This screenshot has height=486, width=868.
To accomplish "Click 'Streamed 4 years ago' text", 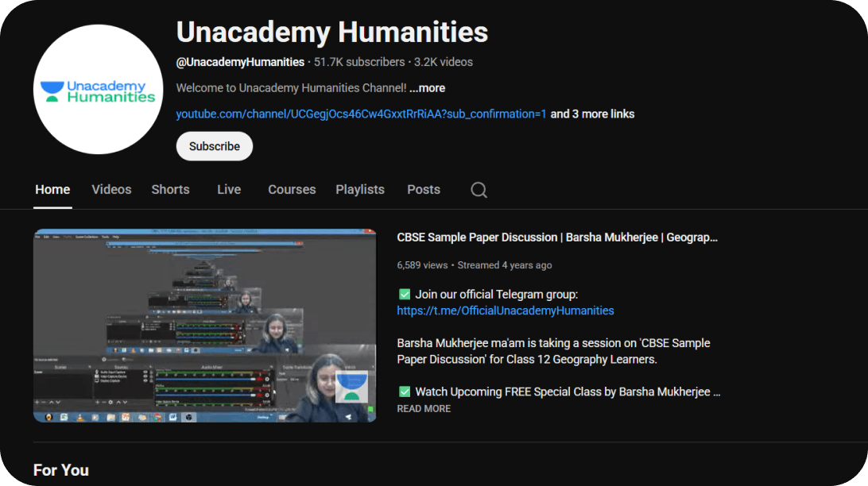I will pyautogui.click(x=504, y=265).
